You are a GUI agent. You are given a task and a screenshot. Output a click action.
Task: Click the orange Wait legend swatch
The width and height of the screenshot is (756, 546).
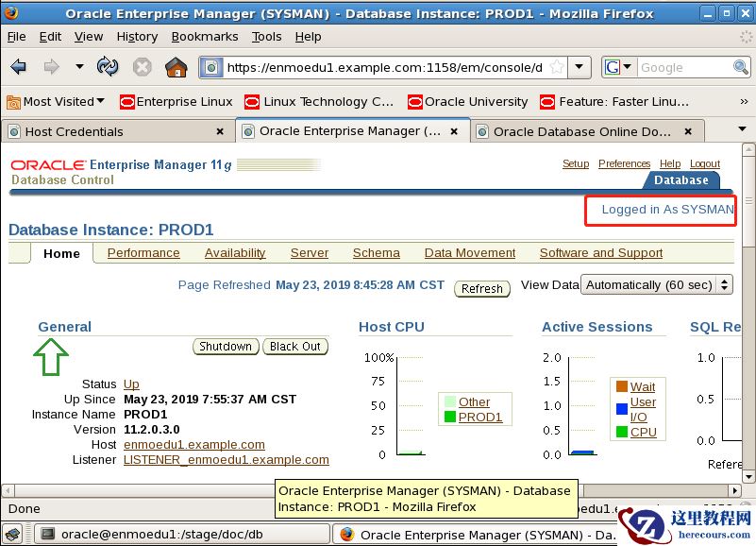621,386
